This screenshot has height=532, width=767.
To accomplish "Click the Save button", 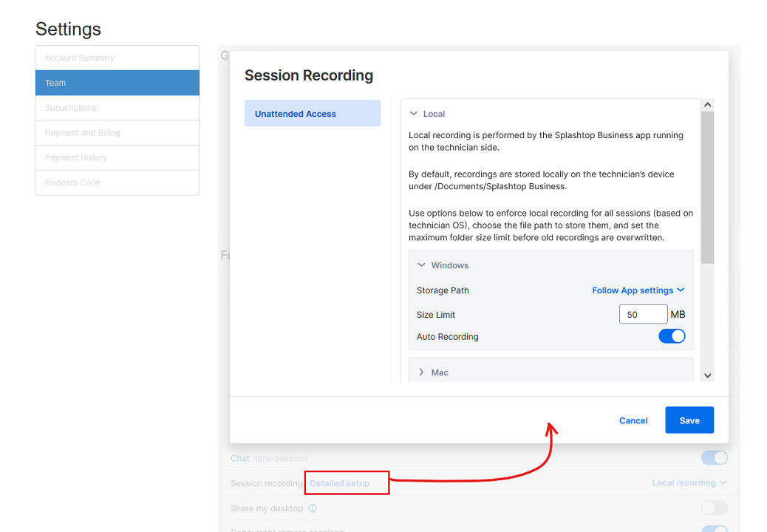I will [x=689, y=420].
